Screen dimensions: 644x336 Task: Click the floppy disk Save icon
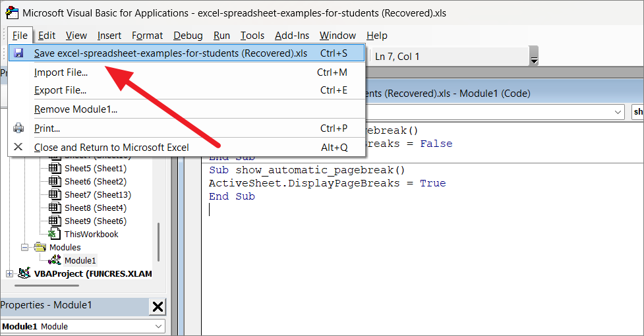pos(18,53)
